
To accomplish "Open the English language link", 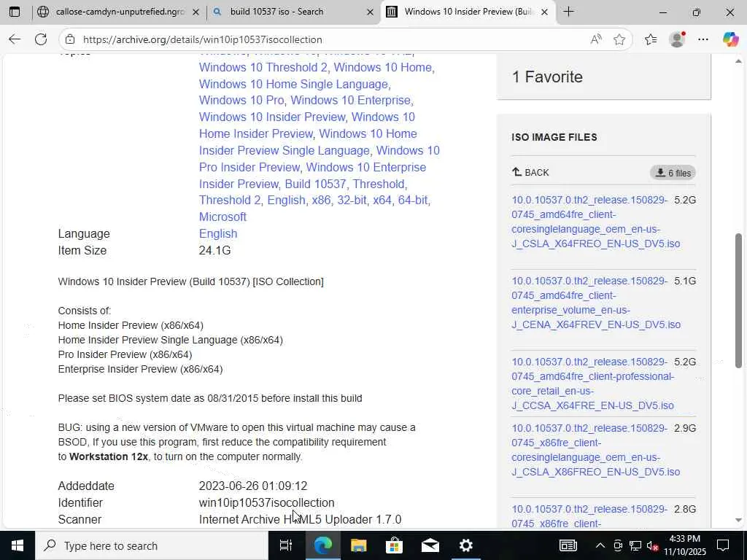I will 218,234.
